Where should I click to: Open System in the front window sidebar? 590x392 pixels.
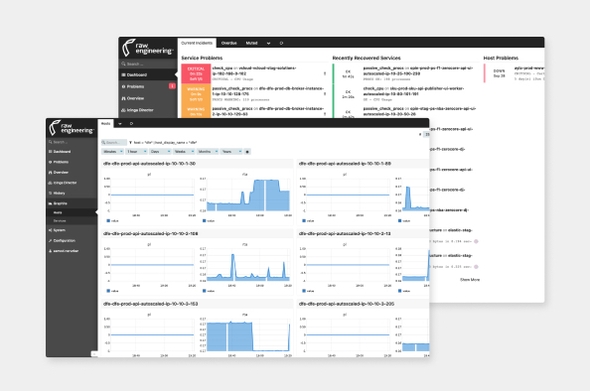tap(71, 230)
